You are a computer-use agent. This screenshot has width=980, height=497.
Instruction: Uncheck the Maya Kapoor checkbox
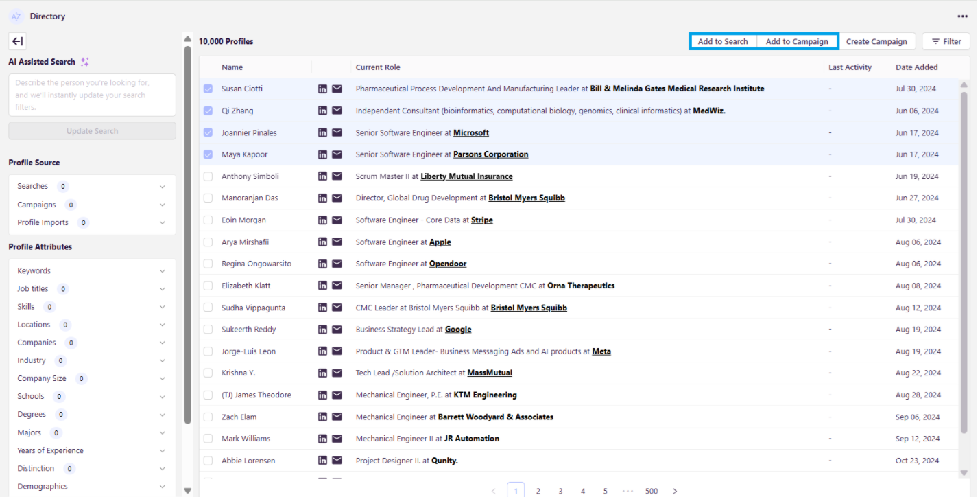(208, 154)
